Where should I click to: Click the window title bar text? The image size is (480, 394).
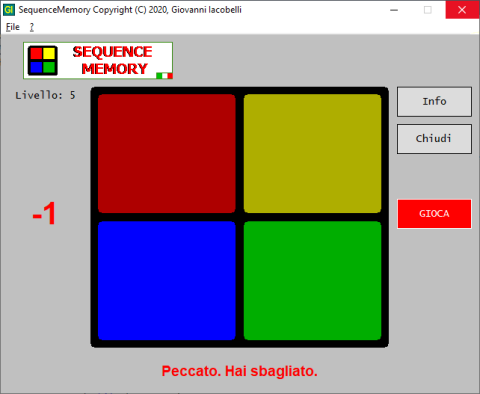point(130,10)
